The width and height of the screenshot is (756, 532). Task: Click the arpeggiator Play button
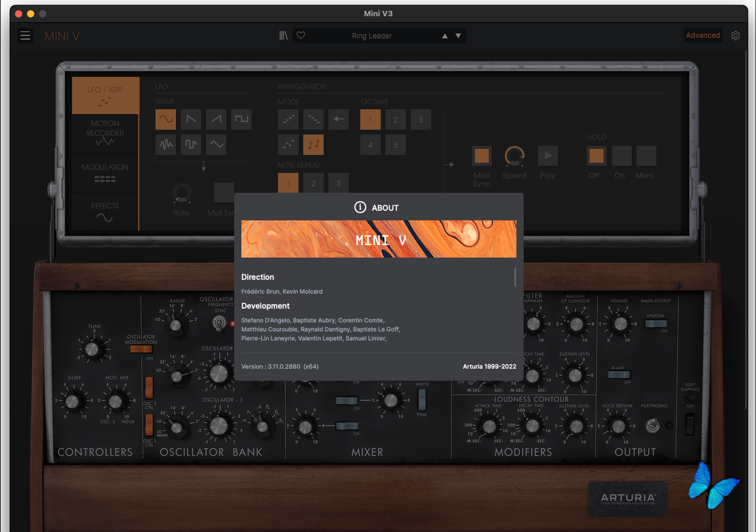click(548, 156)
